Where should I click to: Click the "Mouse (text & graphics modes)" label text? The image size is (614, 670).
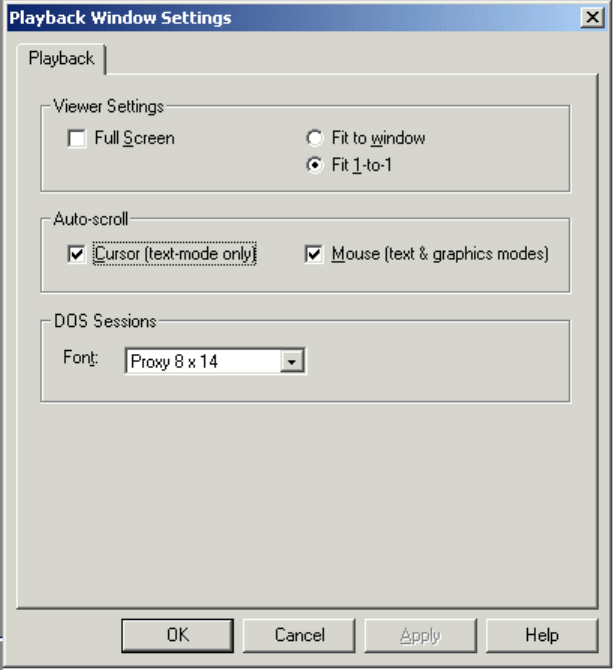pos(440,254)
